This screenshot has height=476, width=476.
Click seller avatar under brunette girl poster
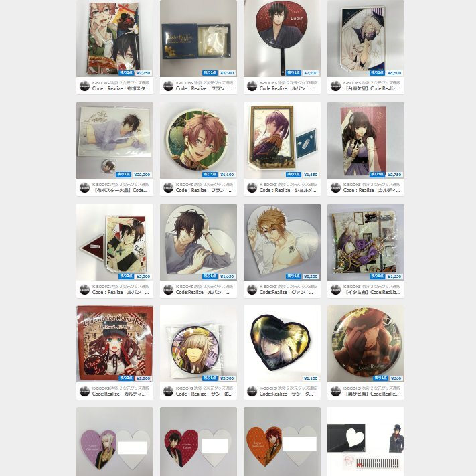[336, 187]
